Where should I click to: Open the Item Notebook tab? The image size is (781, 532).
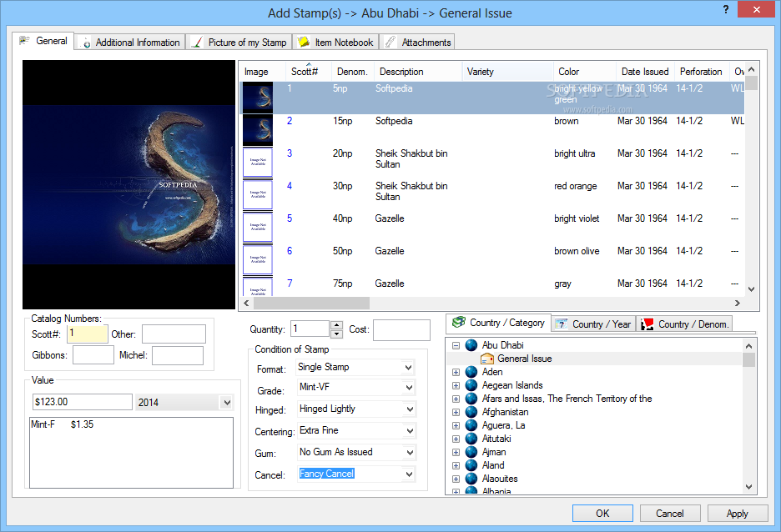coord(335,43)
